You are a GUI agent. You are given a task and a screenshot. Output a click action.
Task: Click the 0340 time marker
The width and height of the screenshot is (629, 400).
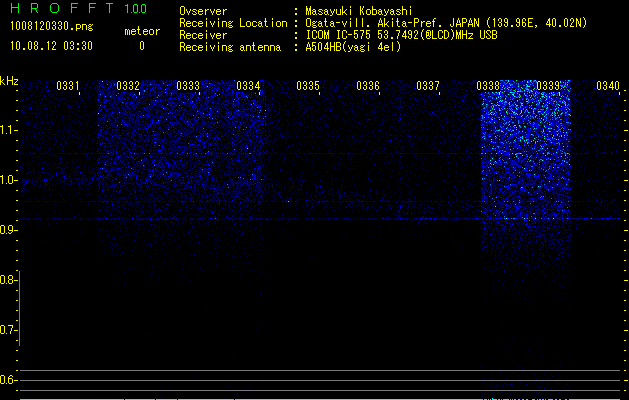[608, 86]
